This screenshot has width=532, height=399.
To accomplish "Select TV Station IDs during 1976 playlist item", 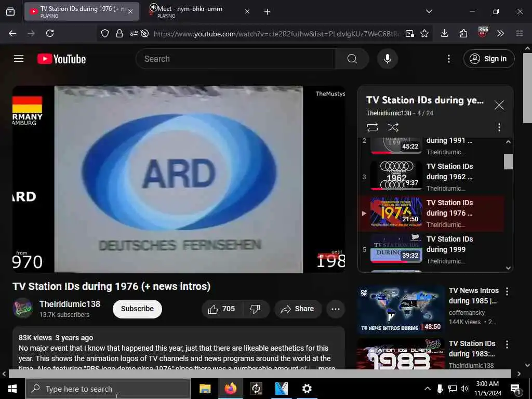I will click(431, 213).
